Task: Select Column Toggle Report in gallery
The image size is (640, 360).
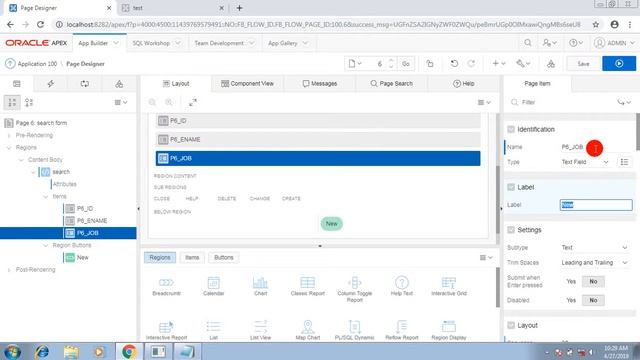Action: 354,289
